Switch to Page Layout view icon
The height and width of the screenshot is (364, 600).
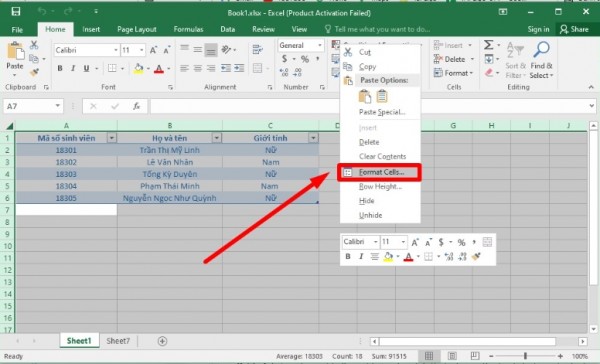click(452, 356)
